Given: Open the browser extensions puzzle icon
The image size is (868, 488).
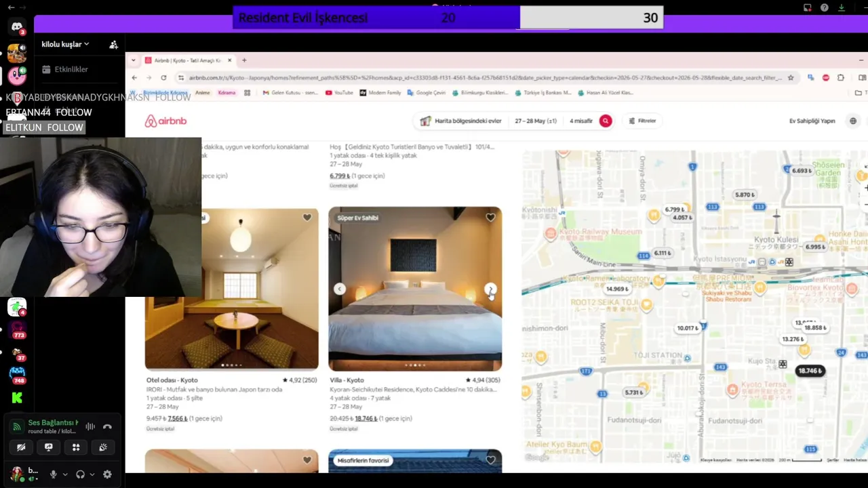Looking at the screenshot, I should pyautogui.click(x=841, y=78).
